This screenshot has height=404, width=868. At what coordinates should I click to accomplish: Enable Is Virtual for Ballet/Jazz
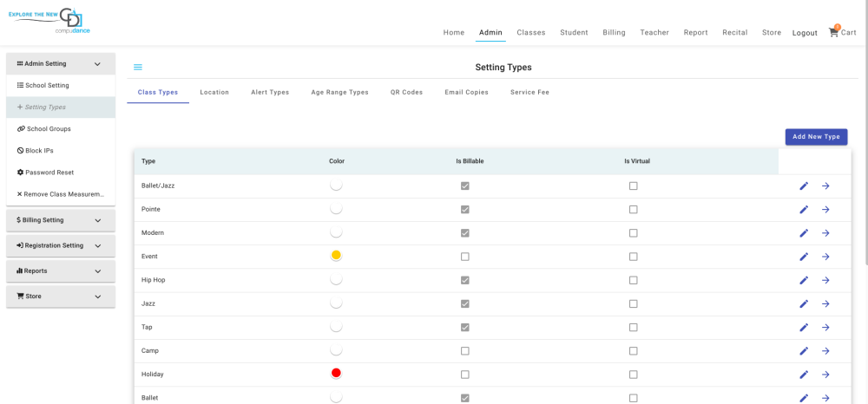click(633, 186)
